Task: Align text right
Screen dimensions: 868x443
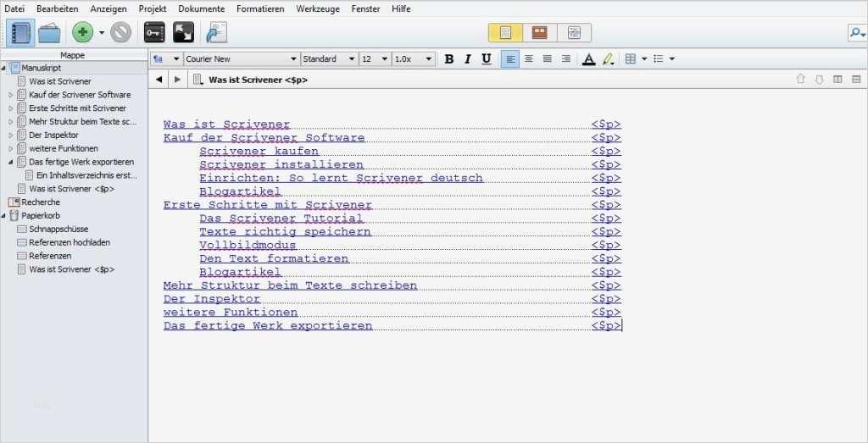Action: [x=565, y=58]
